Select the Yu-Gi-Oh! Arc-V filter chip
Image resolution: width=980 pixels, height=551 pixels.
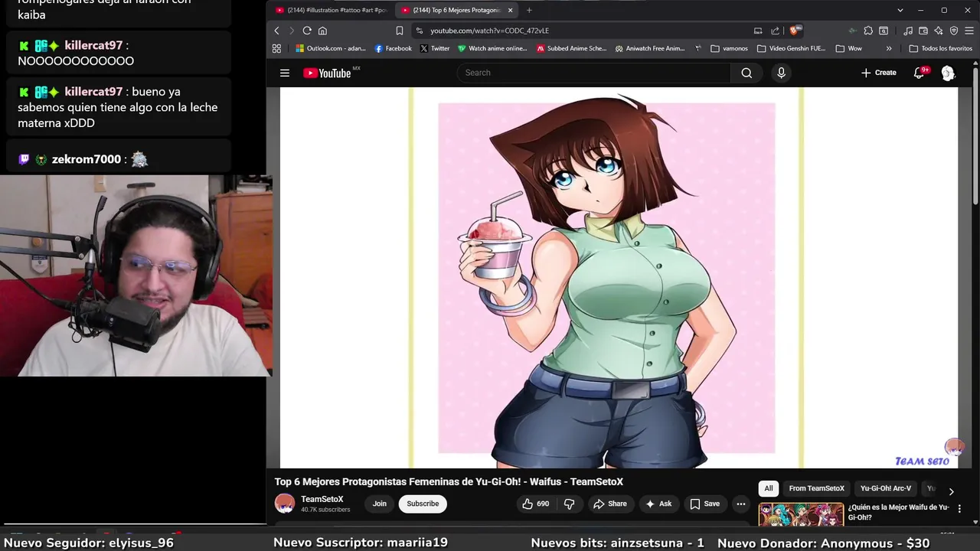886,488
